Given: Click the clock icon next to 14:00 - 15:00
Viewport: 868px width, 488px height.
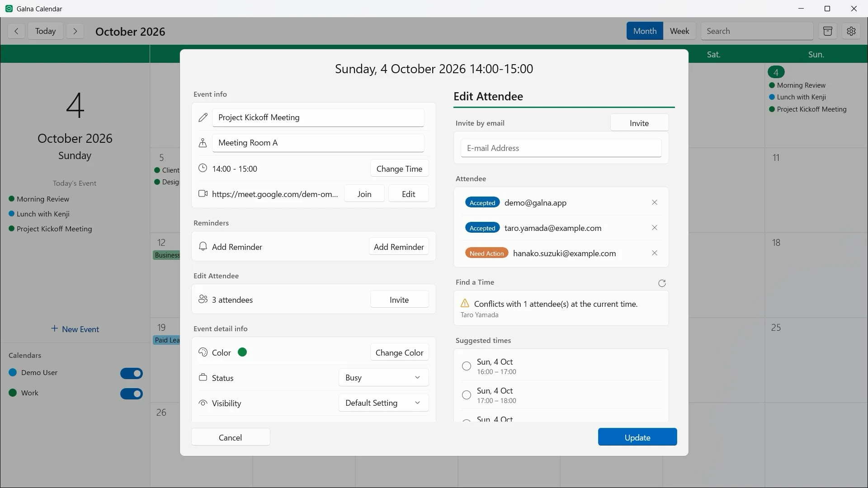Looking at the screenshot, I should coord(203,168).
